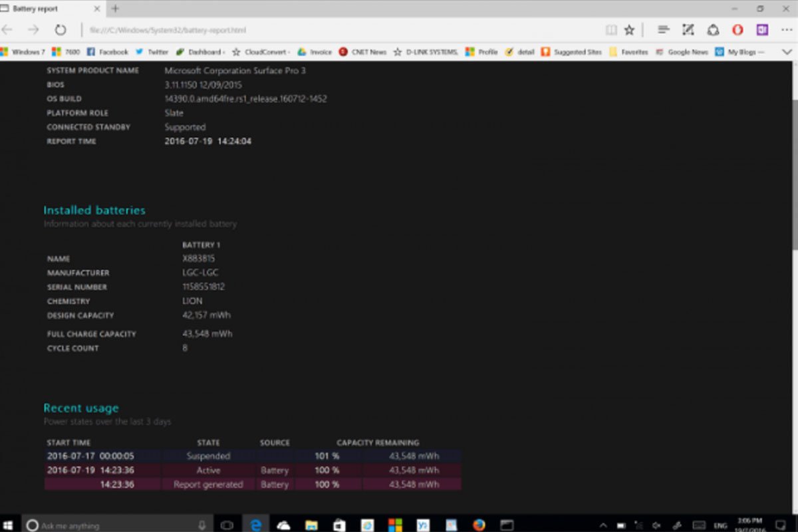The image size is (798, 532).
Task: Open the Share icon in toolbar
Action: [713, 30]
